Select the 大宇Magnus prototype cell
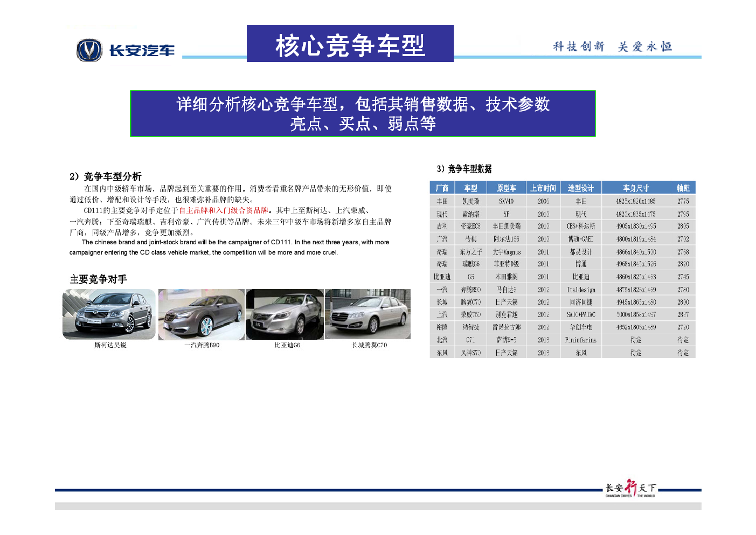 click(507, 252)
